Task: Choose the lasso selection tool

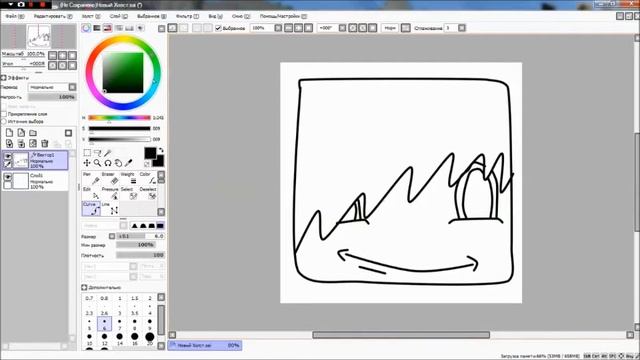Action: pos(98,153)
